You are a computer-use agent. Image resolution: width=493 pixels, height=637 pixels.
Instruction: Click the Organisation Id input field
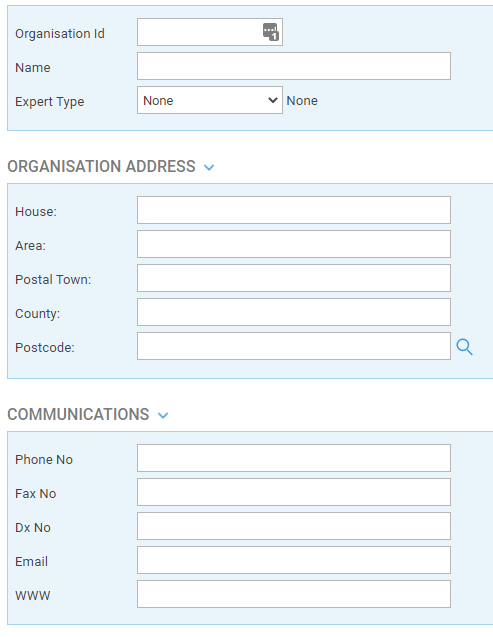(199, 32)
